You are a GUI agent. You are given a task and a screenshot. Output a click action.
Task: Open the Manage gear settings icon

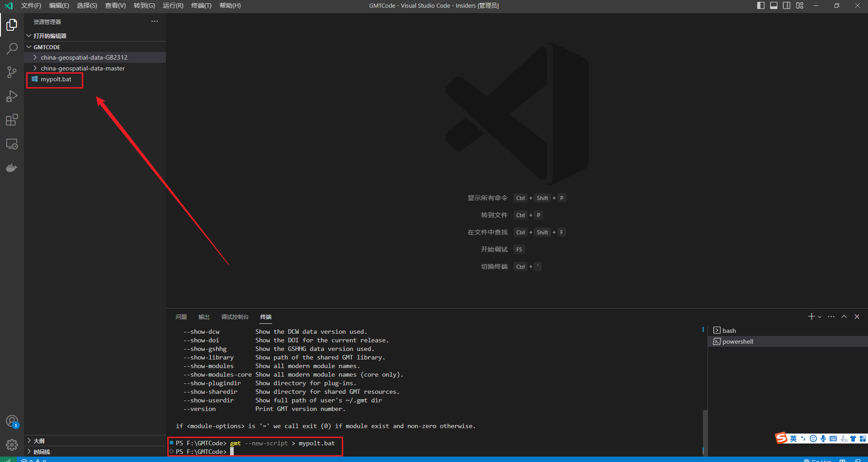[12, 445]
